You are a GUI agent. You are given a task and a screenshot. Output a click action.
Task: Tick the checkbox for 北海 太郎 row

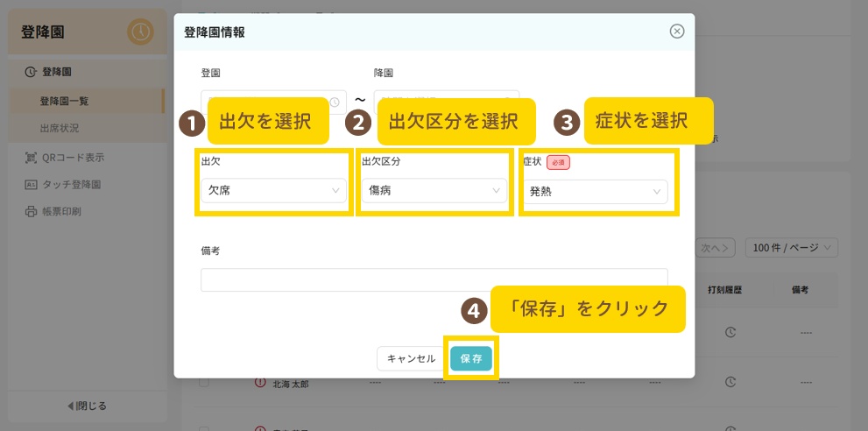point(203,383)
